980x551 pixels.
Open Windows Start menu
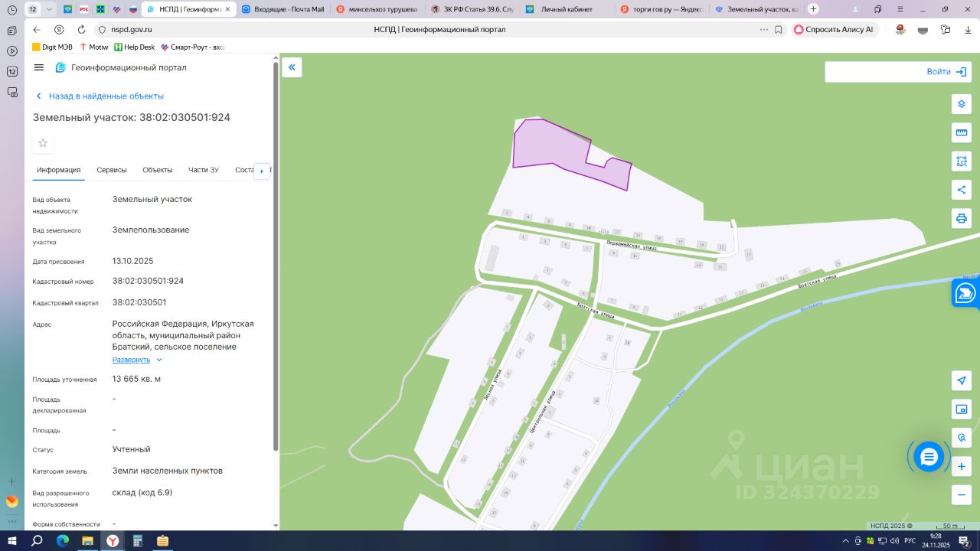coord(11,541)
